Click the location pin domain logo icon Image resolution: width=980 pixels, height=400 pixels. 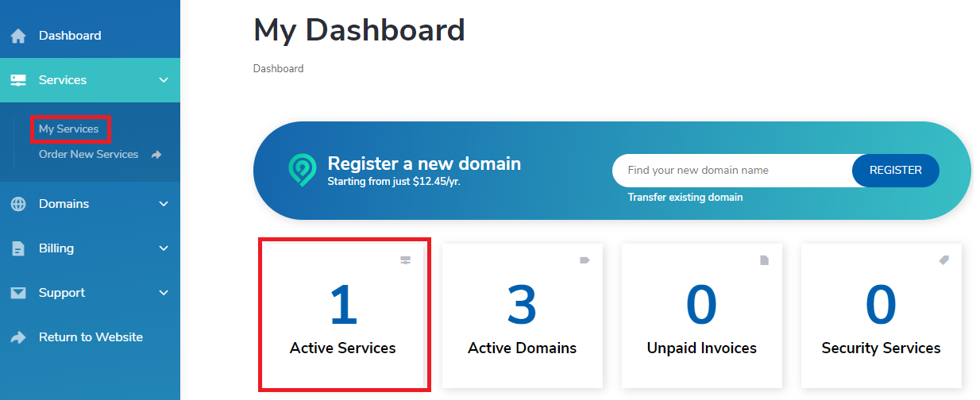(x=302, y=170)
